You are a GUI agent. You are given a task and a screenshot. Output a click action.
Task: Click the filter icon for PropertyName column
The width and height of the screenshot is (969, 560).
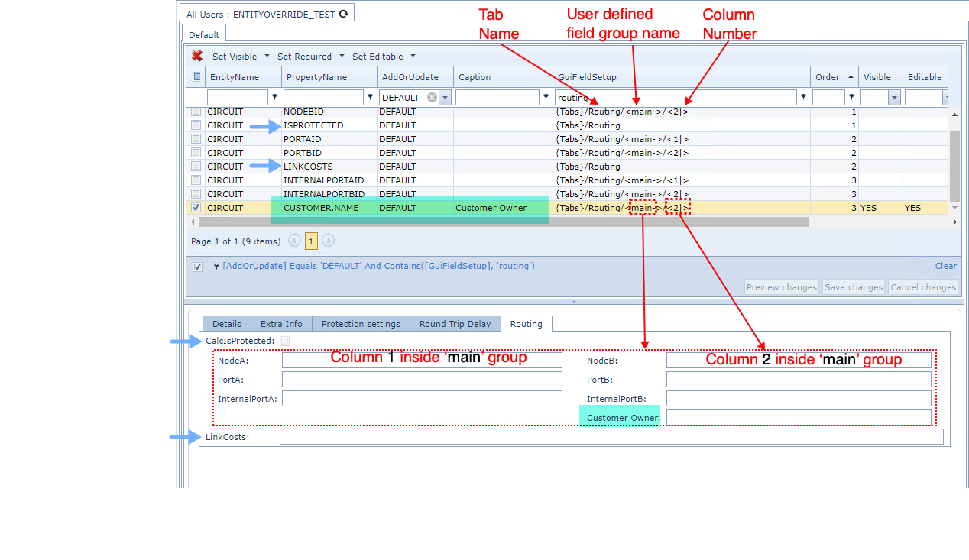click(x=370, y=98)
